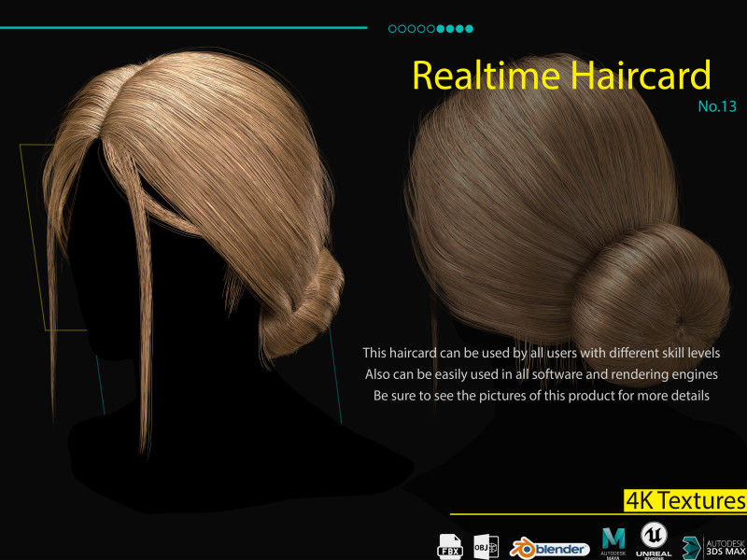Click the FBX file format icon

tap(451, 545)
